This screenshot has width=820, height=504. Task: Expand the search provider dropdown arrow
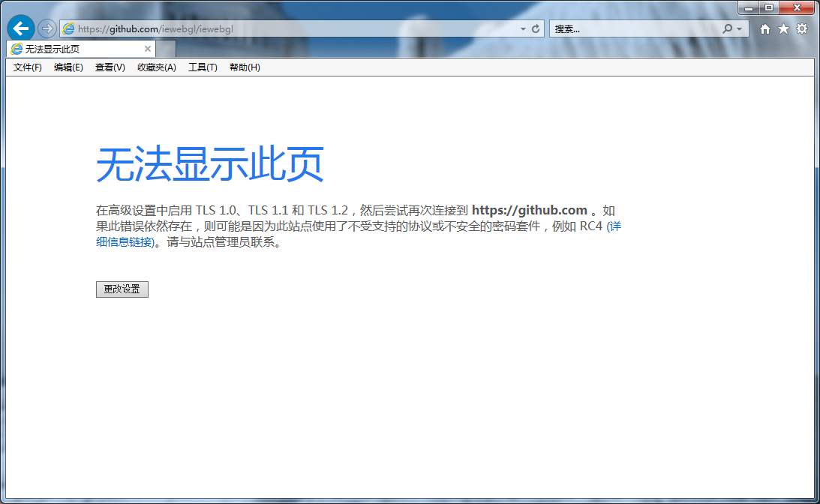[739, 28]
